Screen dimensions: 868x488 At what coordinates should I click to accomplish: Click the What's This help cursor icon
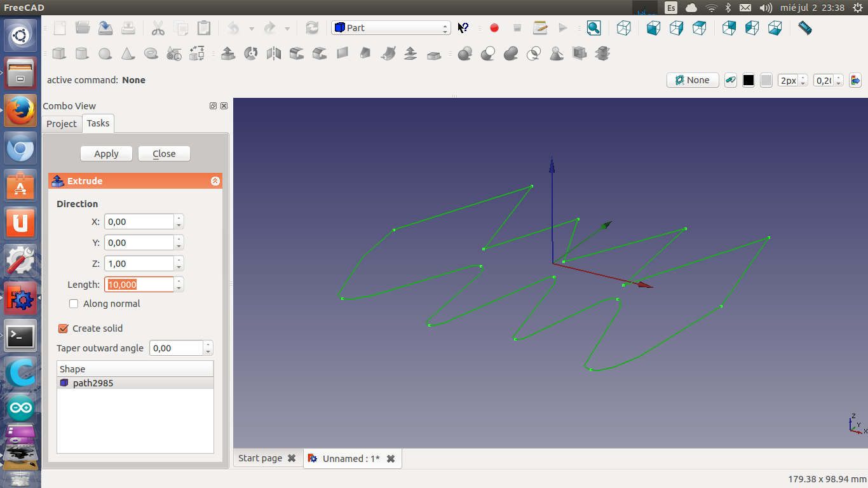coord(463,28)
